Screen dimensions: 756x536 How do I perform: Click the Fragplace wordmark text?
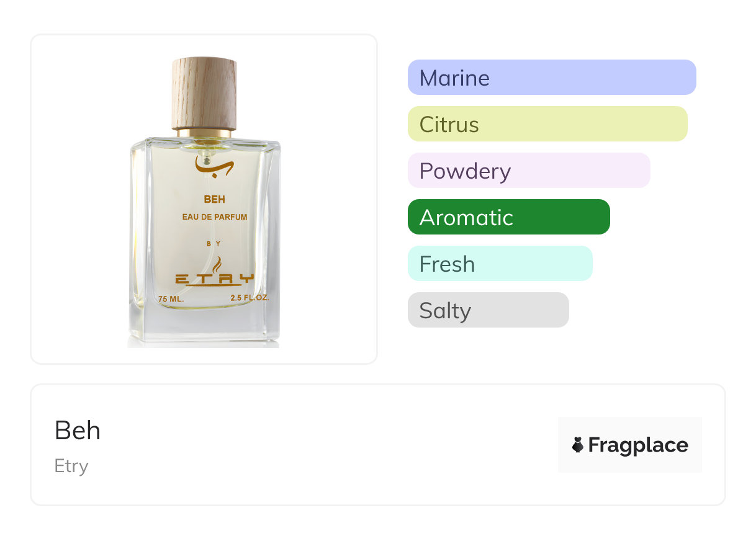(638, 445)
